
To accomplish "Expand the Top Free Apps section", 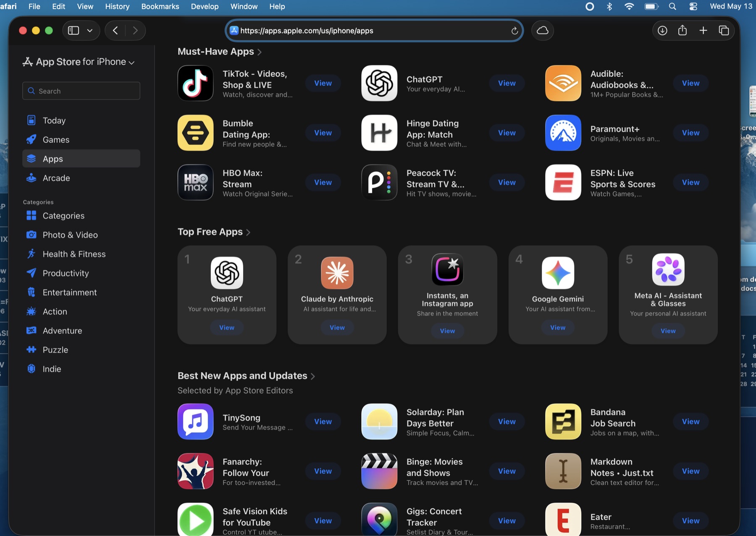I will click(214, 232).
